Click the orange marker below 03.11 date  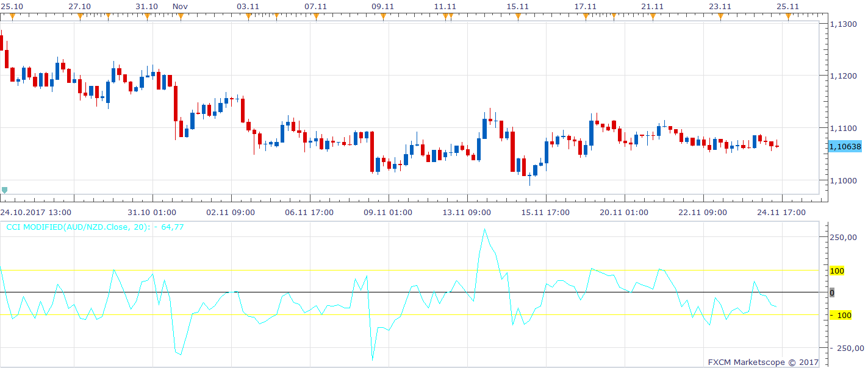[x=248, y=16]
